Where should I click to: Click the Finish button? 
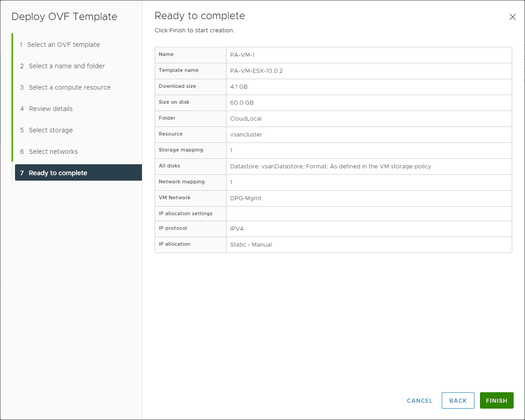point(496,400)
